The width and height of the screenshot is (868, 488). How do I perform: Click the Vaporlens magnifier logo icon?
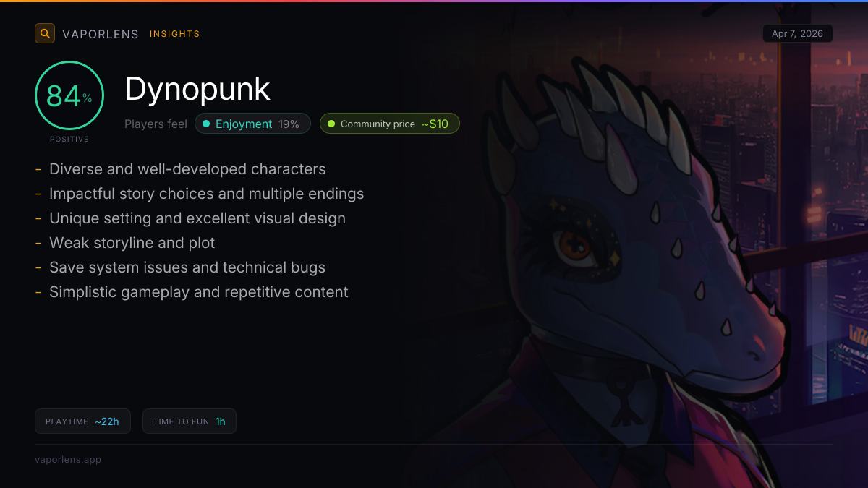point(45,33)
